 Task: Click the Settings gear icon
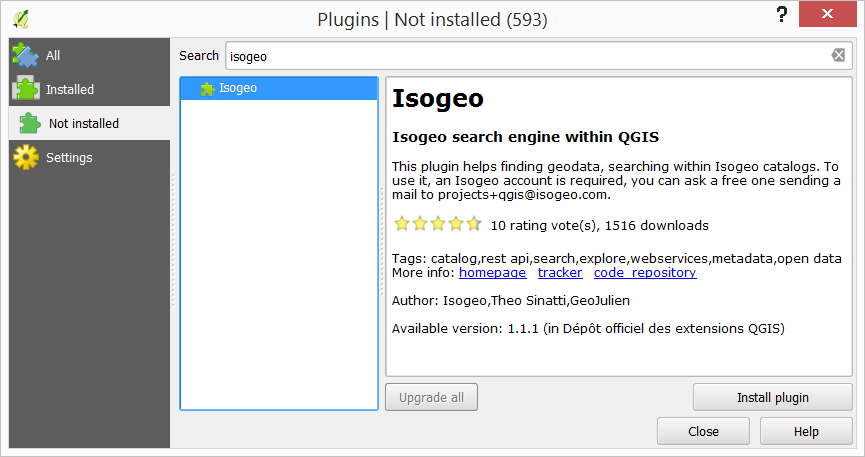coord(26,157)
